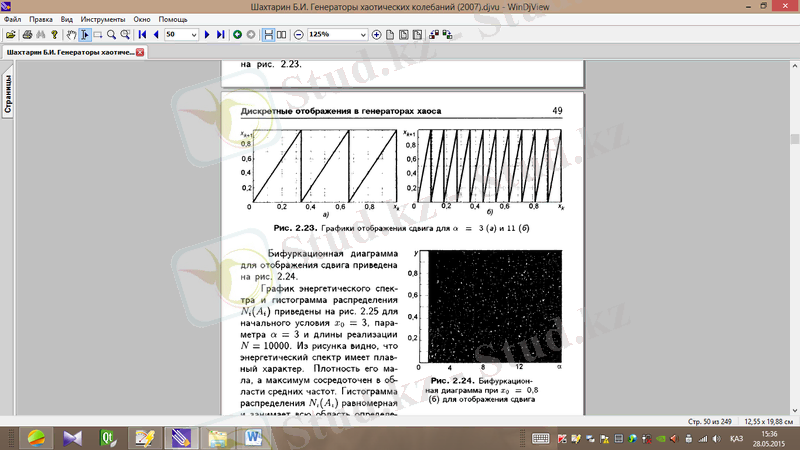800x450 pixels.
Task: Go to the first page
Action: tap(142, 34)
